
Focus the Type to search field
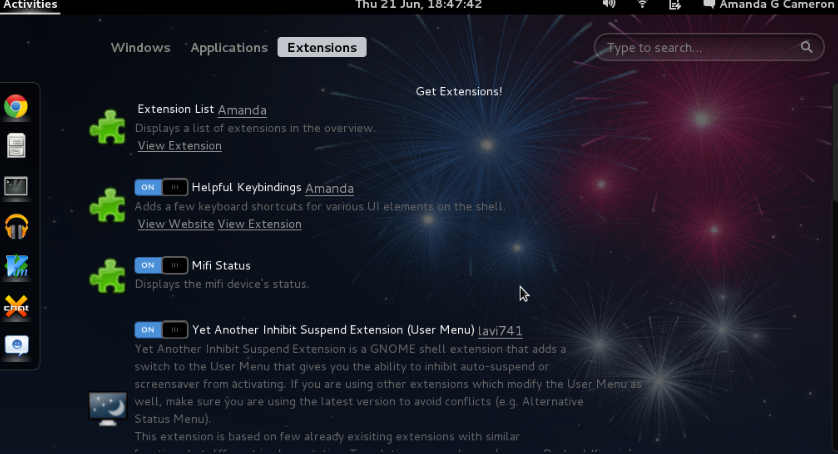[x=709, y=48]
